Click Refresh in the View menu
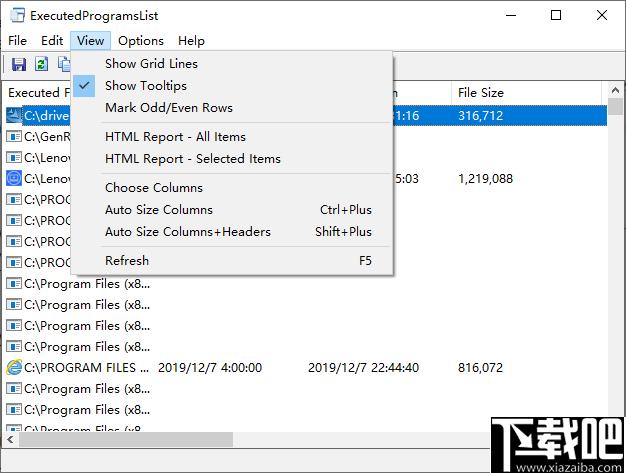 [x=232, y=261]
